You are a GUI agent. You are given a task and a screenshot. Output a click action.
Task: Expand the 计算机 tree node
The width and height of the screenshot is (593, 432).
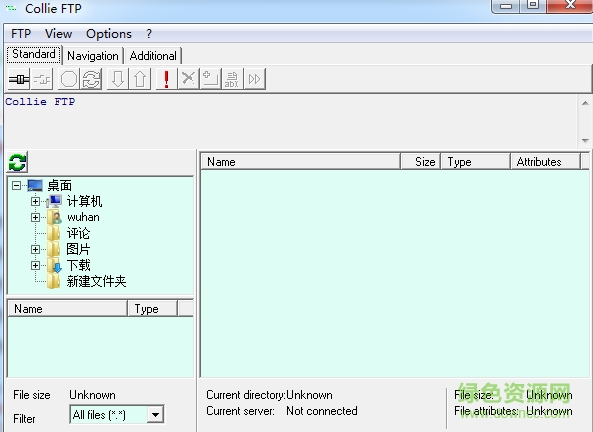pyautogui.click(x=36, y=201)
